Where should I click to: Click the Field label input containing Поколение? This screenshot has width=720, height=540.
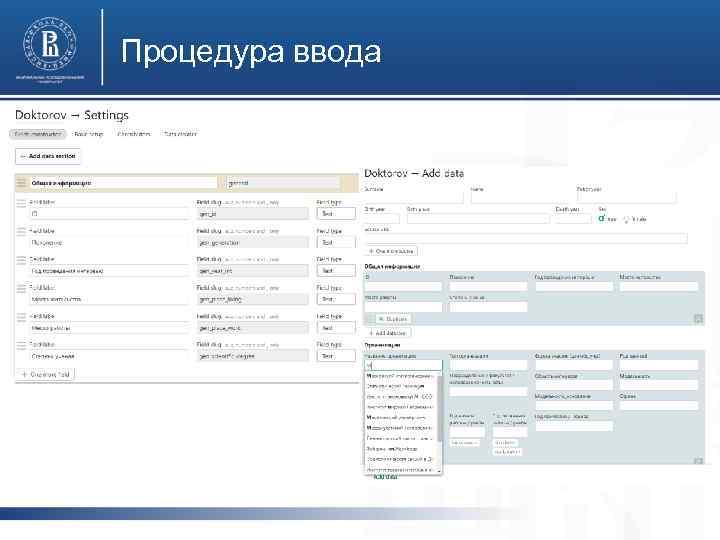point(109,242)
